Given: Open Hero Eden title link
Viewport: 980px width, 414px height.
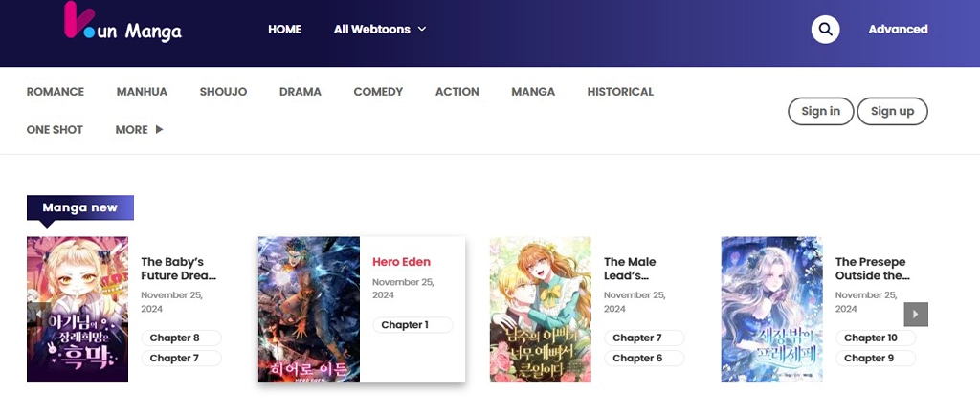Looking at the screenshot, I should click(x=401, y=262).
